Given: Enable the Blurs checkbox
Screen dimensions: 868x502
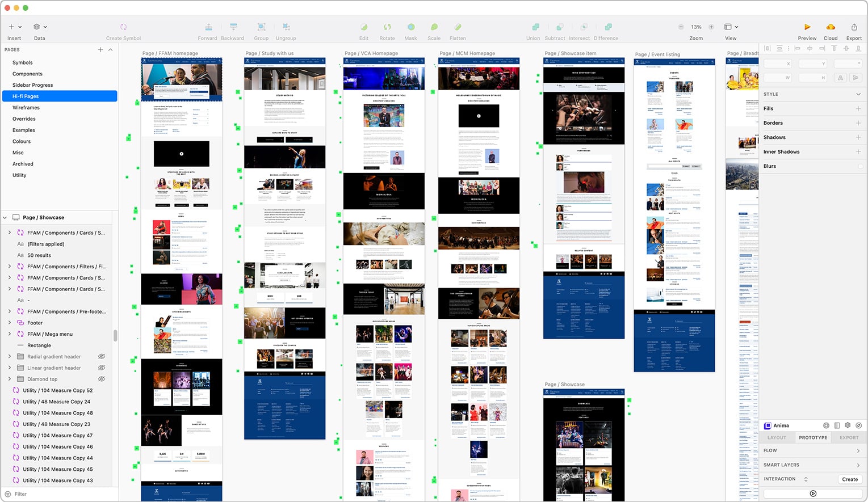Looking at the screenshot, I should coord(861,166).
